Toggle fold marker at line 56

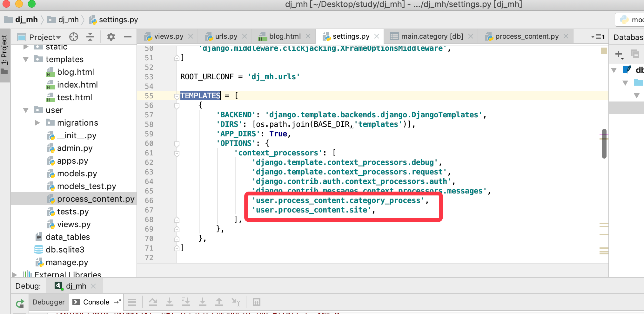click(x=177, y=106)
